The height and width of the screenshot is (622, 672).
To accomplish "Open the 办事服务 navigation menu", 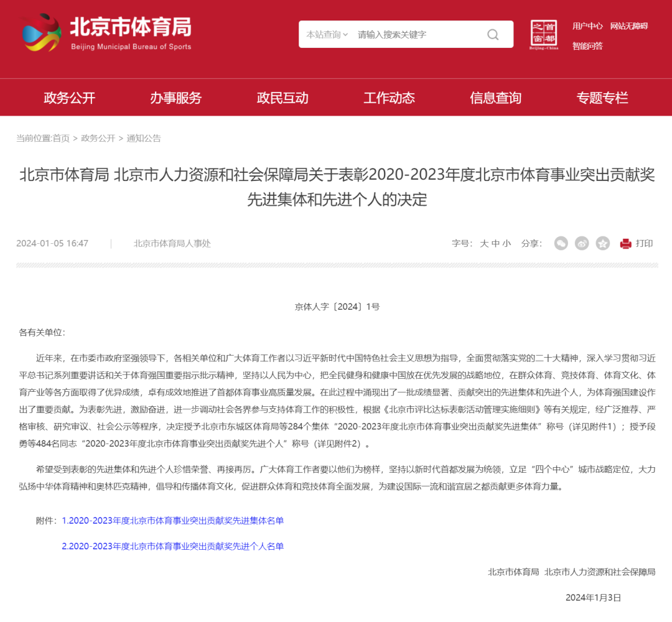I will (x=175, y=98).
